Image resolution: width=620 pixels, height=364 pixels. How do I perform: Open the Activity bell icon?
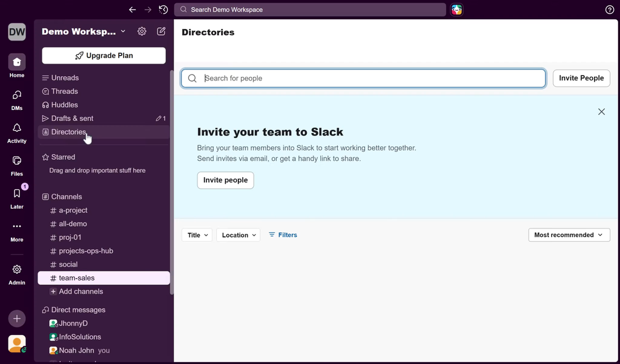pos(17,128)
